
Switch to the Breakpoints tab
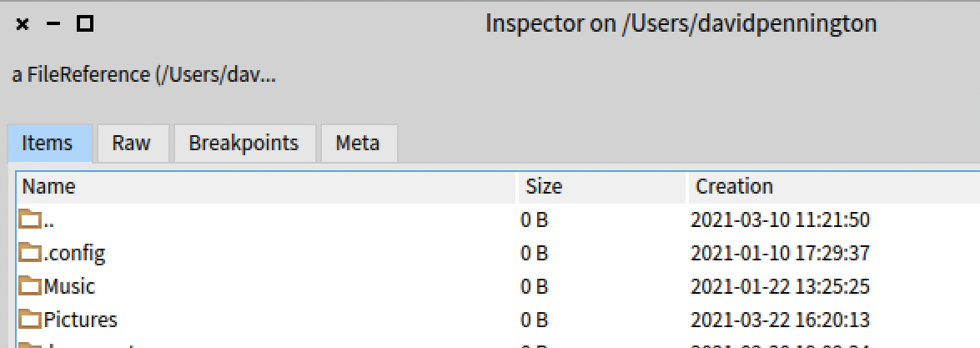coord(244,143)
